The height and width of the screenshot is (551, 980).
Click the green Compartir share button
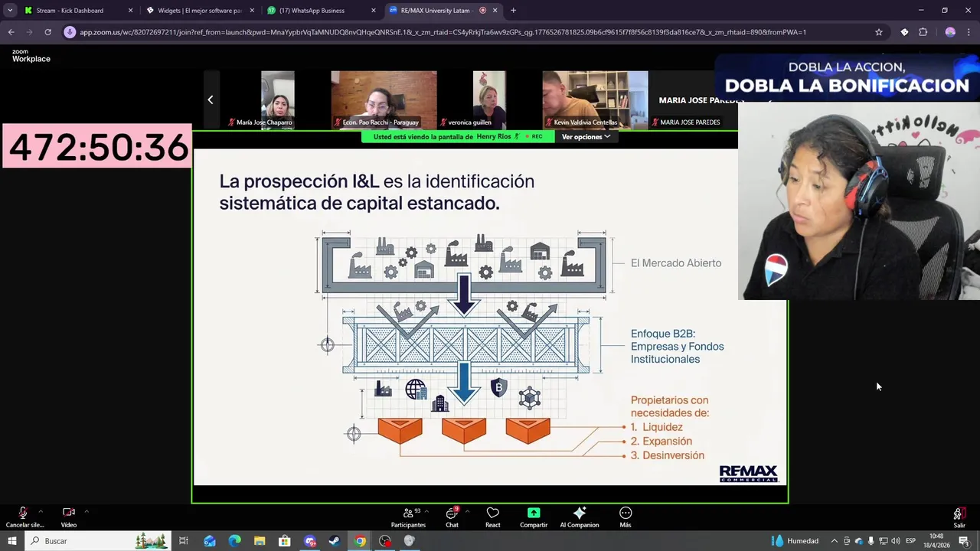tap(534, 517)
